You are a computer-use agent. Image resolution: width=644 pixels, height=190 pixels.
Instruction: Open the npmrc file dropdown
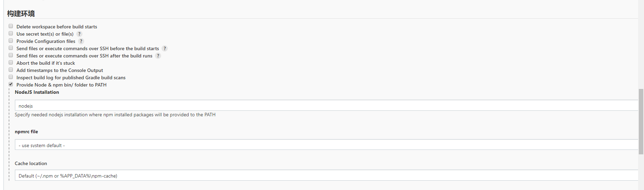coord(326,145)
